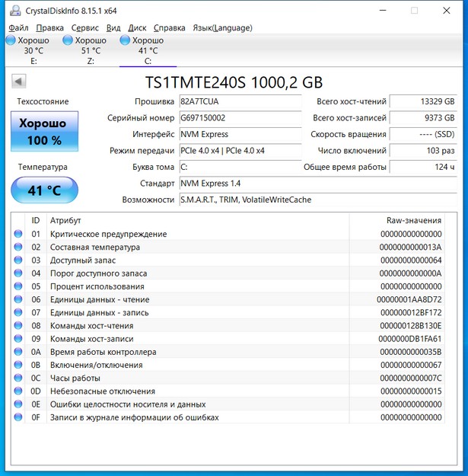
Task: Click status dot for attribute 03 Доступный запас
Action: (18, 260)
